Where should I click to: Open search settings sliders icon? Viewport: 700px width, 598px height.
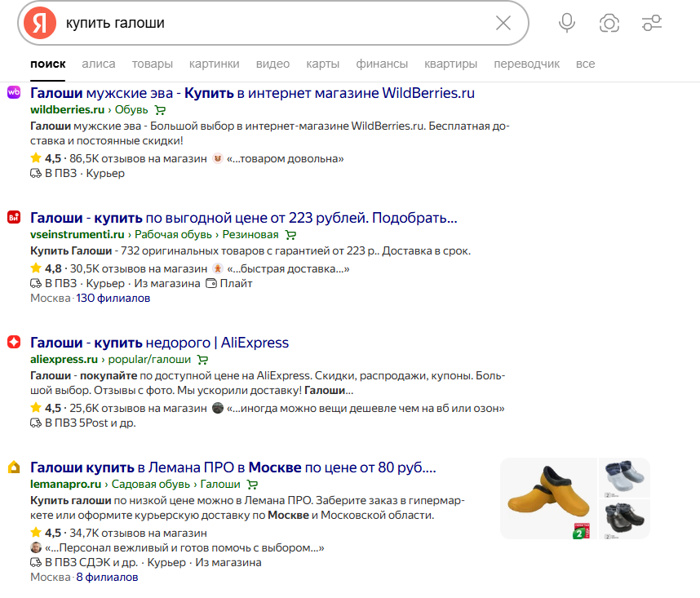pos(651,23)
